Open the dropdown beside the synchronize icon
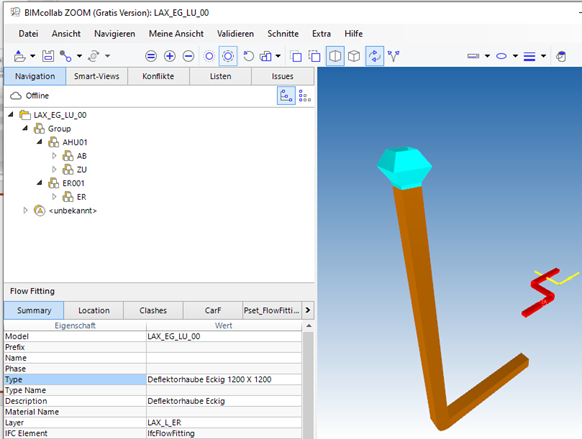 pyautogui.click(x=107, y=56)
